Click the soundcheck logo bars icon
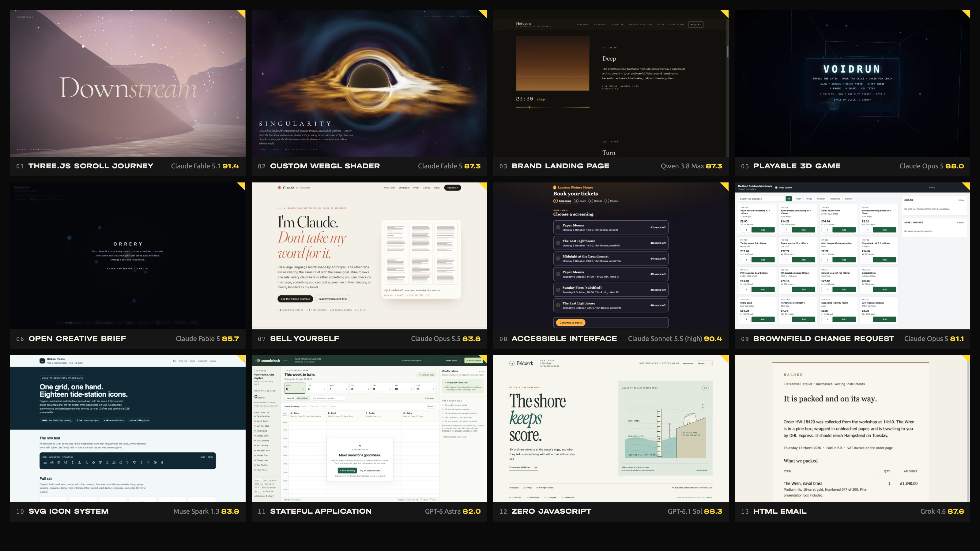 click(x=258, y=360)
